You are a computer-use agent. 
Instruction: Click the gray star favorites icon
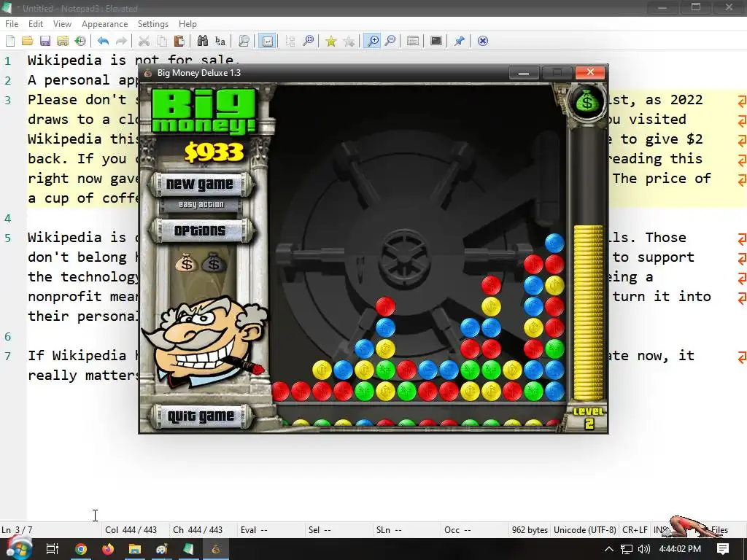[349, 41]
